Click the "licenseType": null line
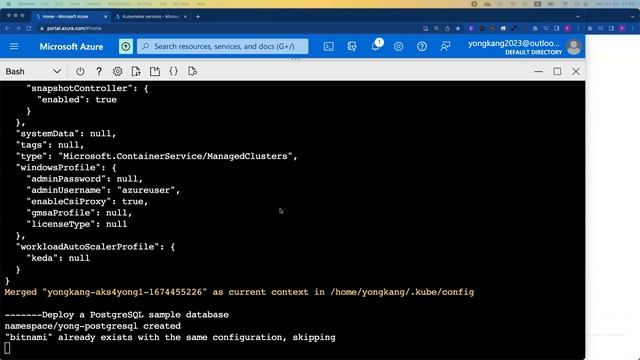The width and height of the screenshot is (640, 360). point(77,224)
